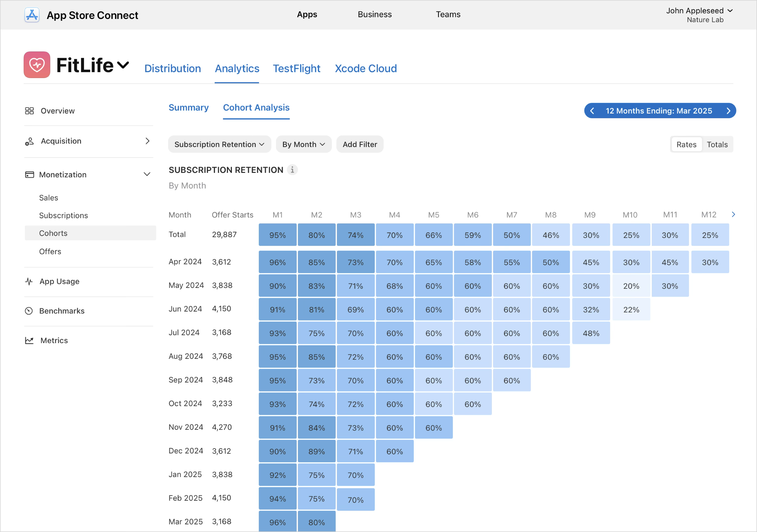Image resolution: width=757 pixels, height=532 pixels.
Task: Go to next 12-month period arrow
Action: pyautogui.click(x=728, y=111)
